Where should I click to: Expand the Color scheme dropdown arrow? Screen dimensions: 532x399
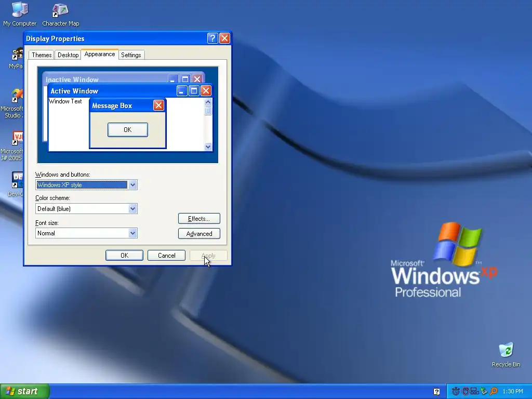point(132,209)
